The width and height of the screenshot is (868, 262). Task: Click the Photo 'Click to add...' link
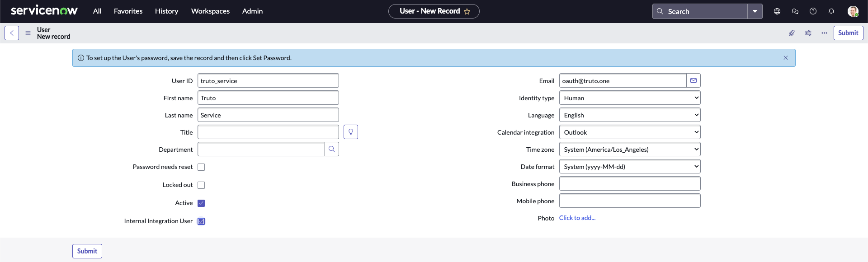click(577, 218)
